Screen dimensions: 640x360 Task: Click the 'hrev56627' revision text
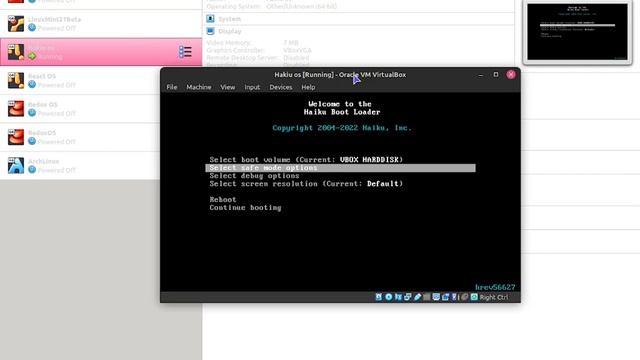coord(495,287)
